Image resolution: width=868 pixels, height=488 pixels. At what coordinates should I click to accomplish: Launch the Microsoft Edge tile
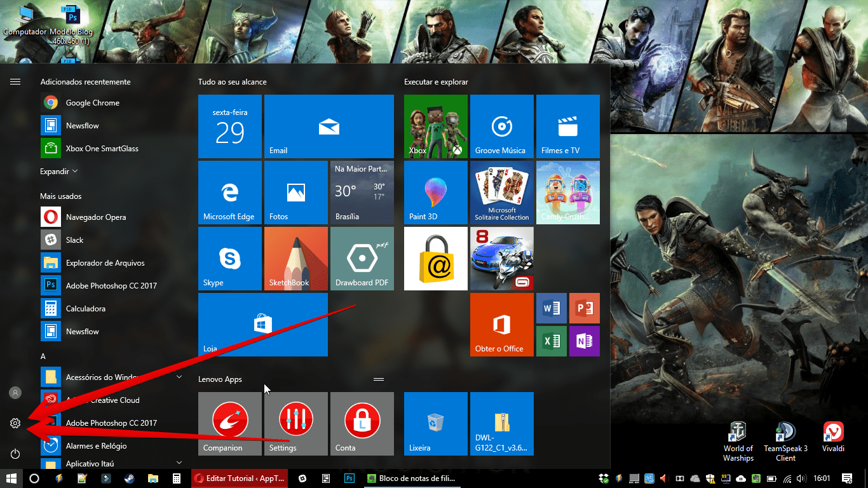[230, 193]
